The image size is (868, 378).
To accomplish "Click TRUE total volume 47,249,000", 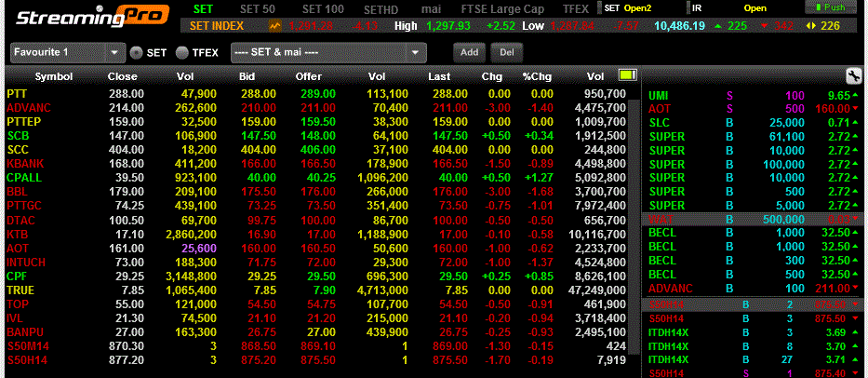I will click(597, 290).
